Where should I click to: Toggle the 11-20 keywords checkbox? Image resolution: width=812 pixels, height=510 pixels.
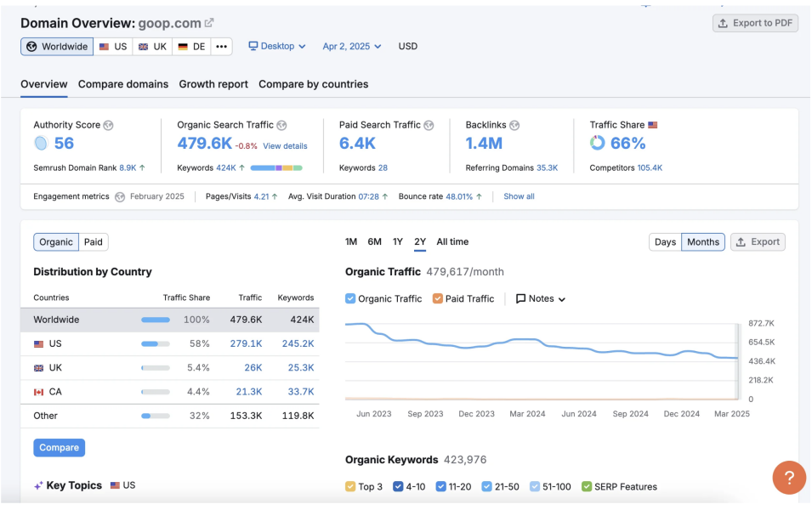coord(440,487)
